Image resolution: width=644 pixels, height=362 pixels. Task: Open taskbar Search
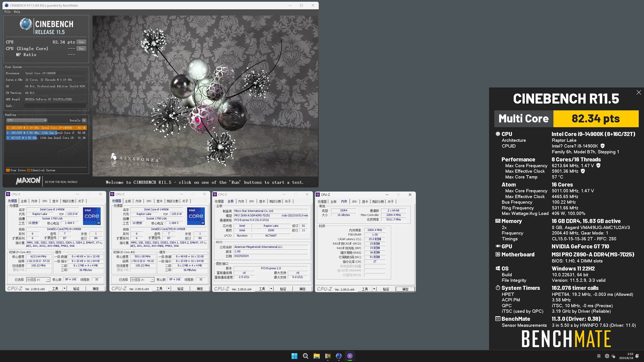(305, 356)
